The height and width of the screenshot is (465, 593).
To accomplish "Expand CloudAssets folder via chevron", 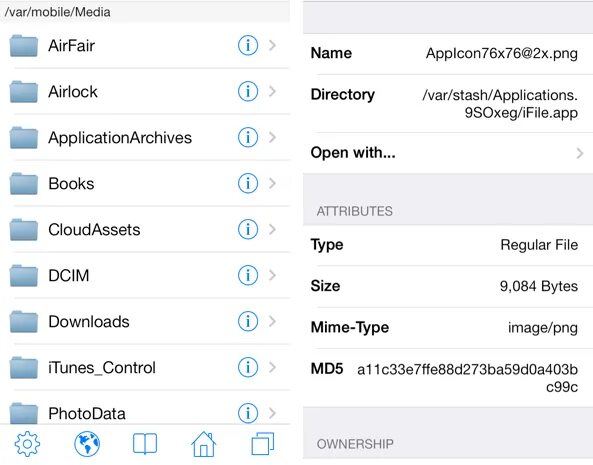I will (272, 229).
